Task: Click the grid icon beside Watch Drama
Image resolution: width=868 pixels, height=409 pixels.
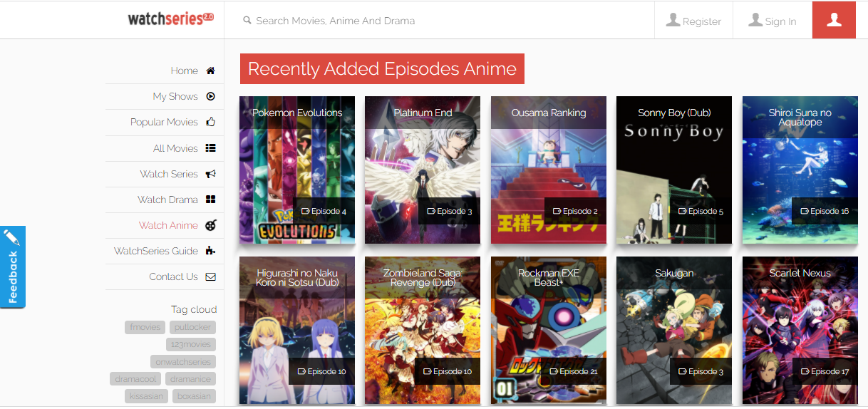Action: pyautogui.click(x=210, y=200)
